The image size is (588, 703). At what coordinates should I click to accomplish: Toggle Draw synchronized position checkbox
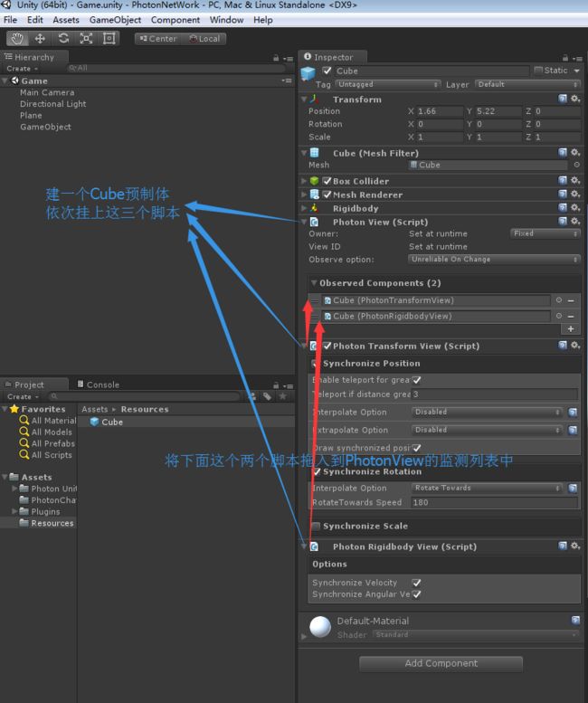pyautogui.click(x=417, y=448)
